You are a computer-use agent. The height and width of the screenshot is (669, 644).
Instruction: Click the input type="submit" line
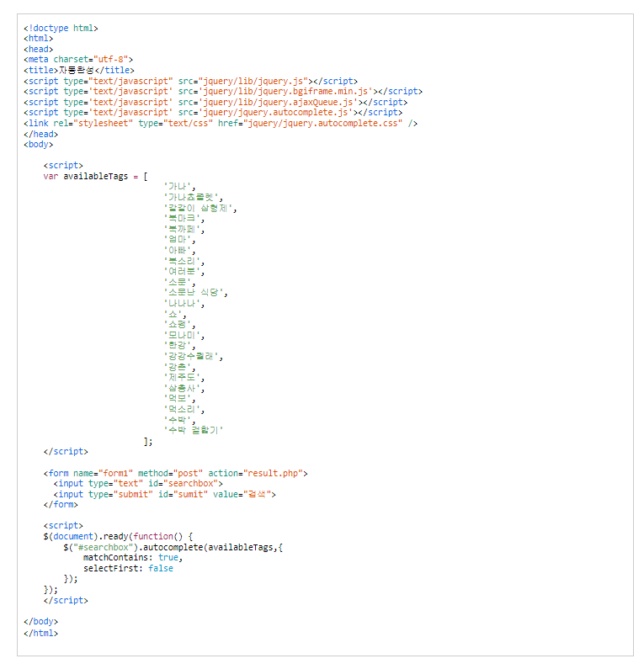tap(165, 495)
